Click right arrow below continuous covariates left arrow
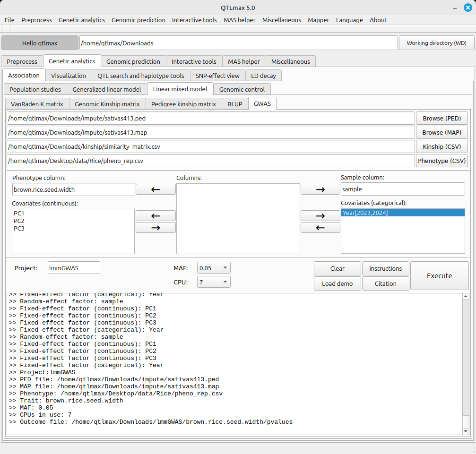The image size is (476, 454). (156, 227)
